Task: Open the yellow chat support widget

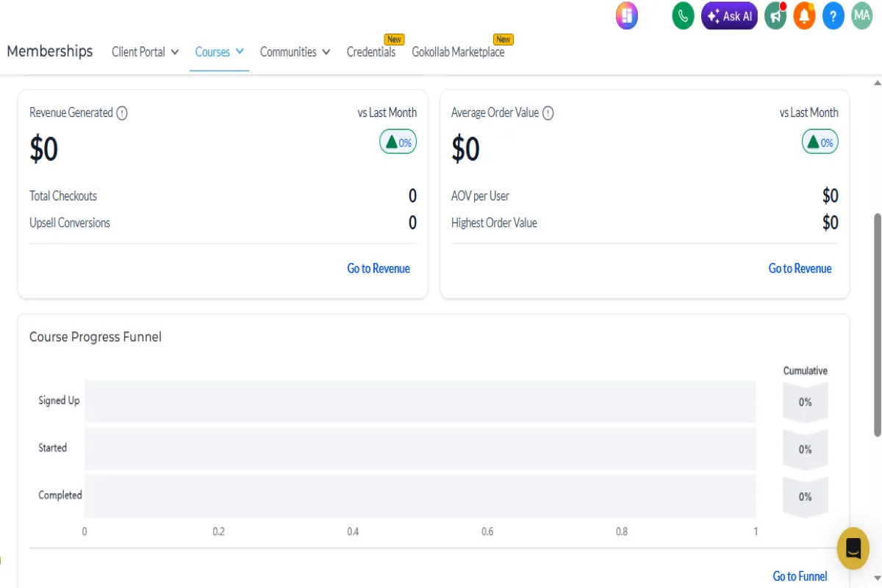Action: pyautogui.click(x=853, y=548)
